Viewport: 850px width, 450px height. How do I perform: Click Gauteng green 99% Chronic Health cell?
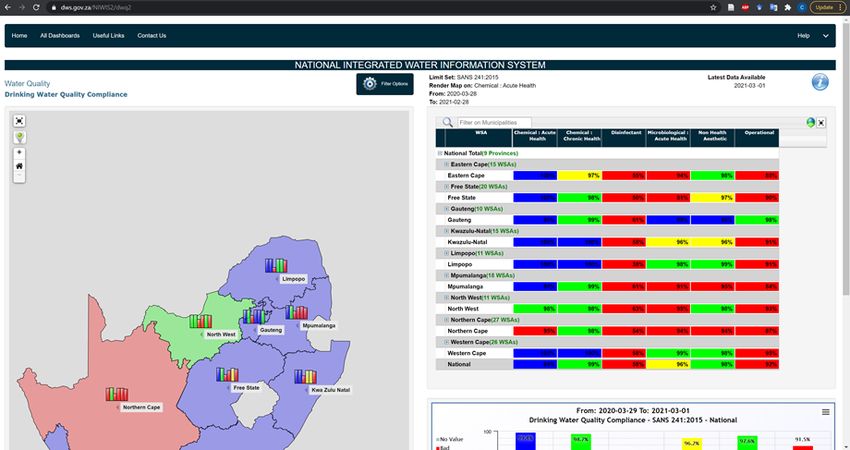(579, 220)
